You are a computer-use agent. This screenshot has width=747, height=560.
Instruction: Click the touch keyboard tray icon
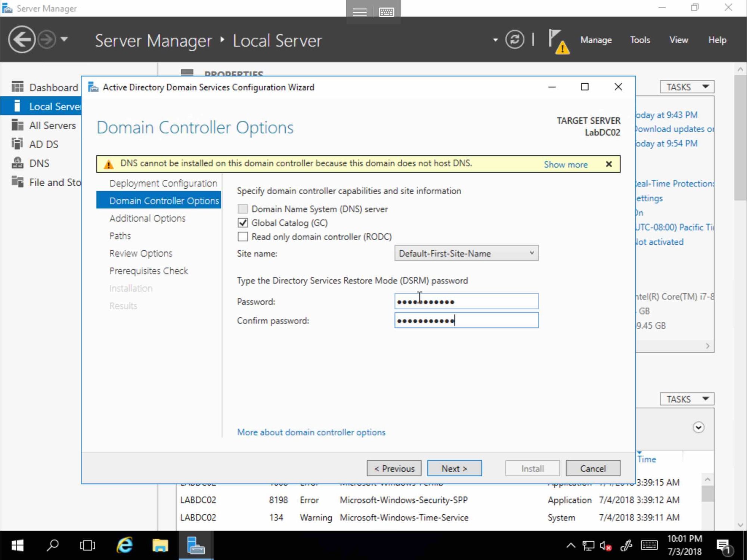coord(649,545)
